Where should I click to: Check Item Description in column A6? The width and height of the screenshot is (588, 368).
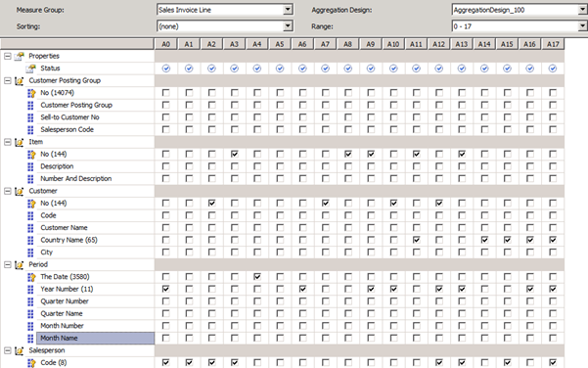302,166
